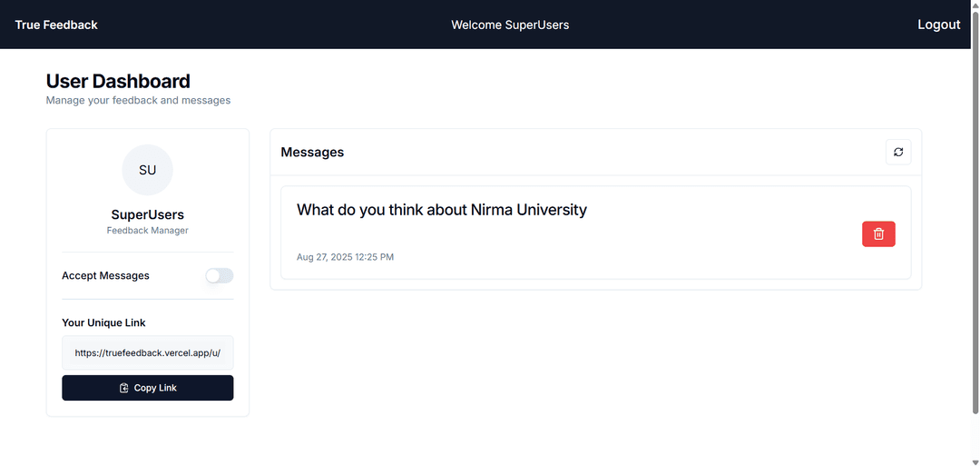Viewport: 980px width, 466px height.
Task: Refresh the messages list
Action: tap(897, 152)
